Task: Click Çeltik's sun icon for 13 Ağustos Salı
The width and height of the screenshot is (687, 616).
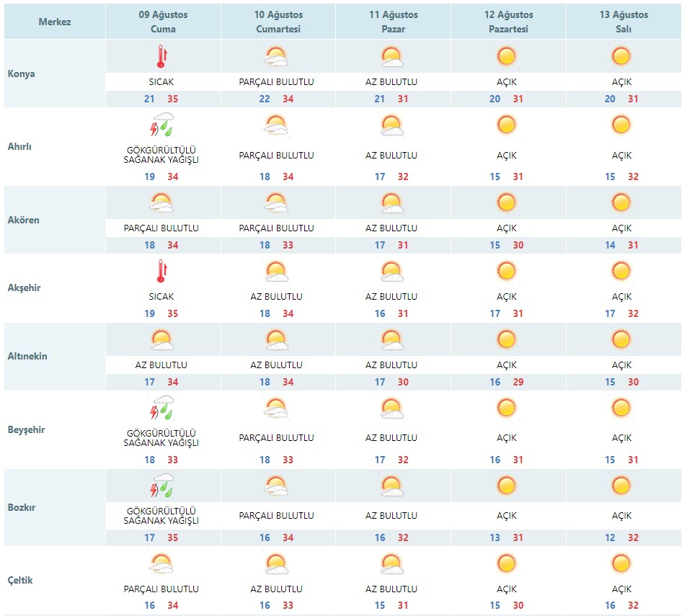Action: coord(621,564)
